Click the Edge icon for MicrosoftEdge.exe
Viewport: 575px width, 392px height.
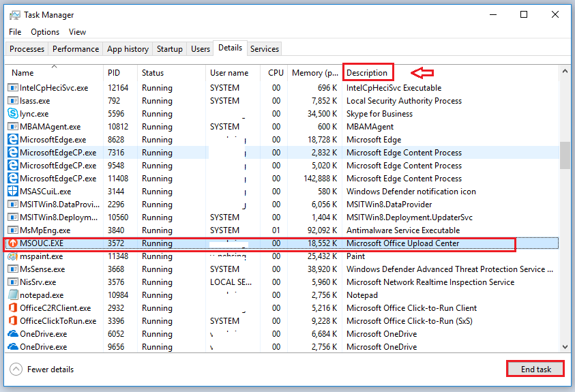coord(13,140)
